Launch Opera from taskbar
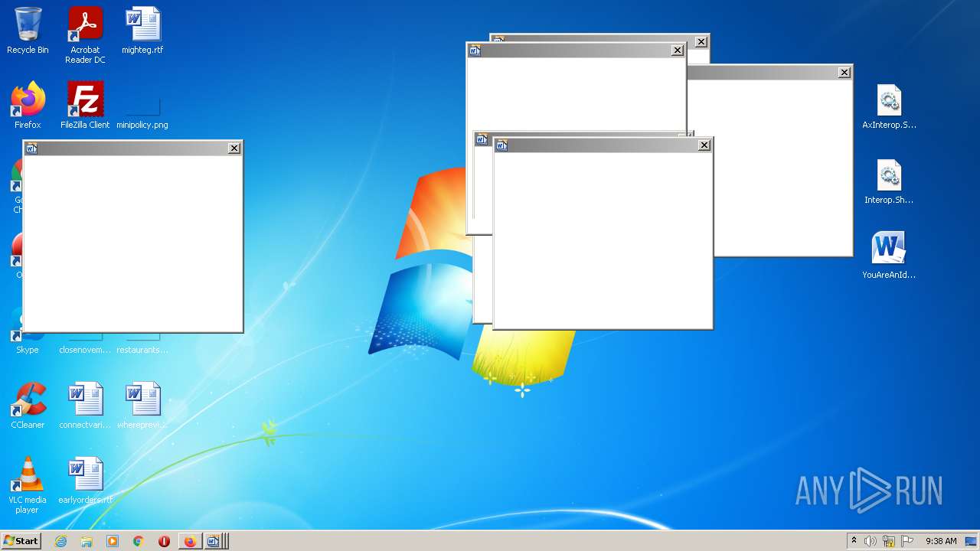 click(164, 541)
